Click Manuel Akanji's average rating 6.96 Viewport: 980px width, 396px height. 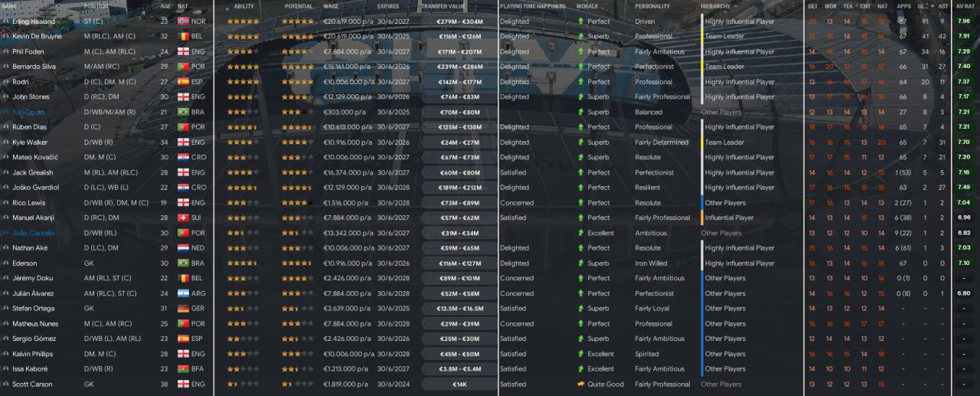(965, 218)
